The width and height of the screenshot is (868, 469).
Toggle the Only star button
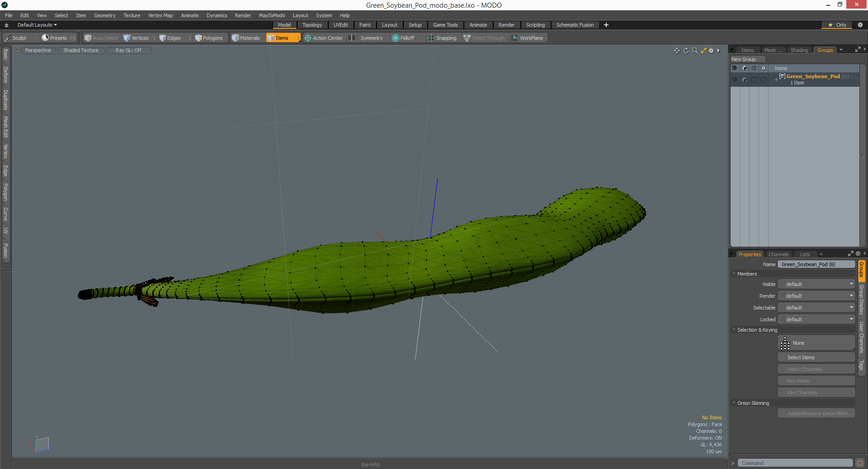(837, 25)
